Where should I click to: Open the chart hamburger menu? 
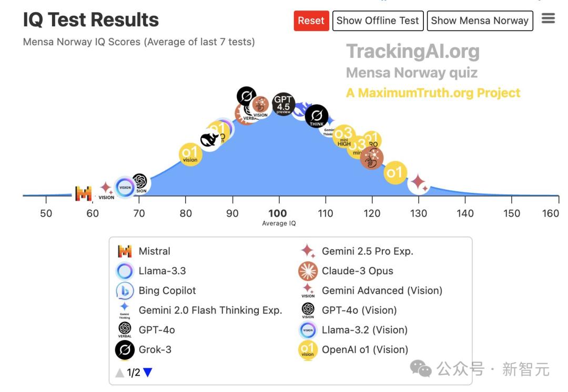548,19
